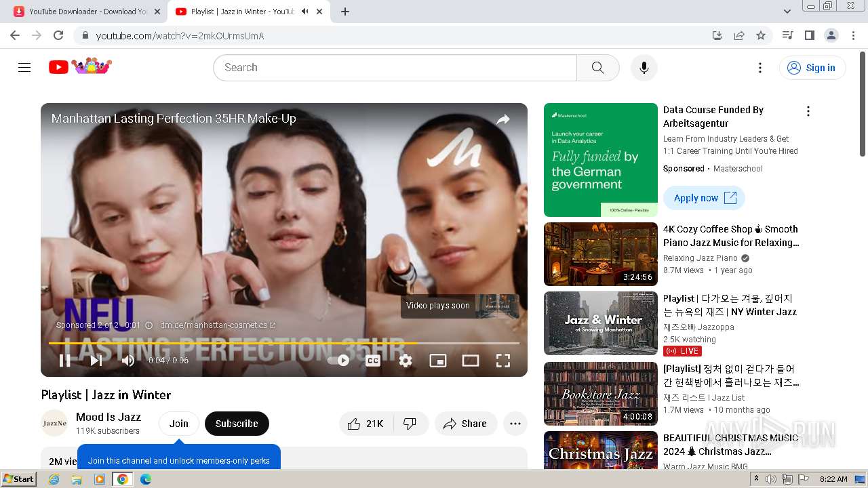Open Mood Is Jazz channel name
868x488 pixels.
coord(108,417)
